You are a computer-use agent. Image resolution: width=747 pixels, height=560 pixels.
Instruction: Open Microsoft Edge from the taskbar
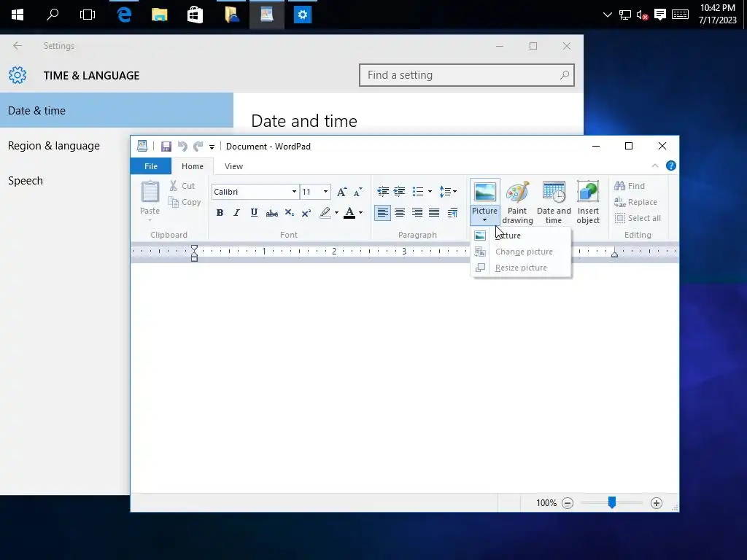click(124, 15)
